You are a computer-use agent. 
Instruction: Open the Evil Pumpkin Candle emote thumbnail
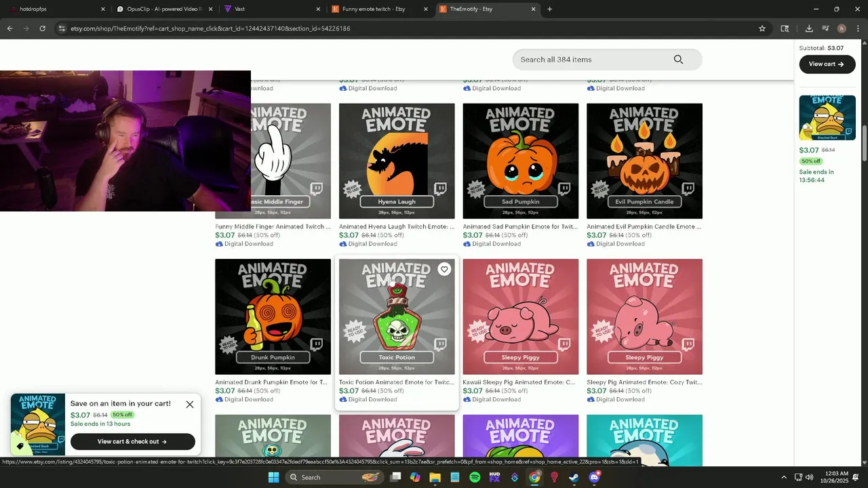[644, 161]
